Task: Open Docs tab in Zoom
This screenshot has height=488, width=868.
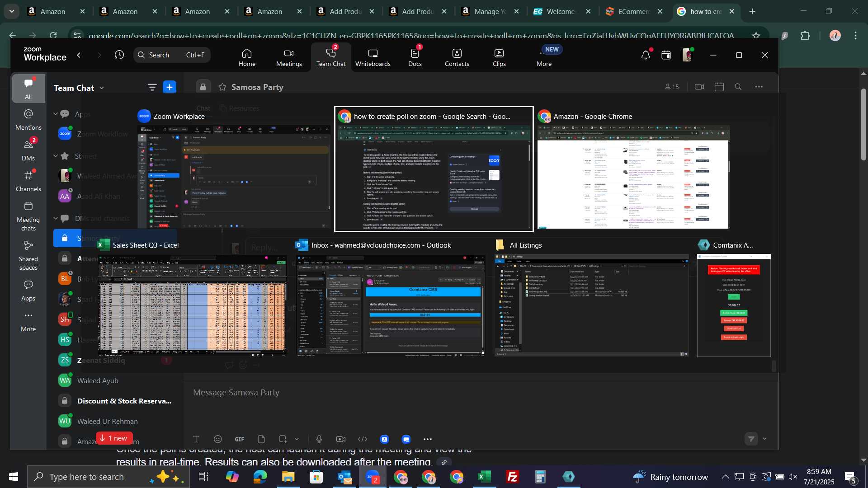Action: click(415, 58)
